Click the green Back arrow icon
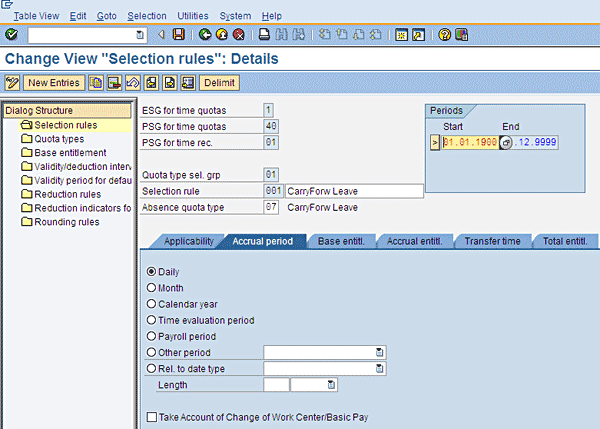The height and width of the screenshot is (429, 600). pyautogui.click(x=205, y=35)
